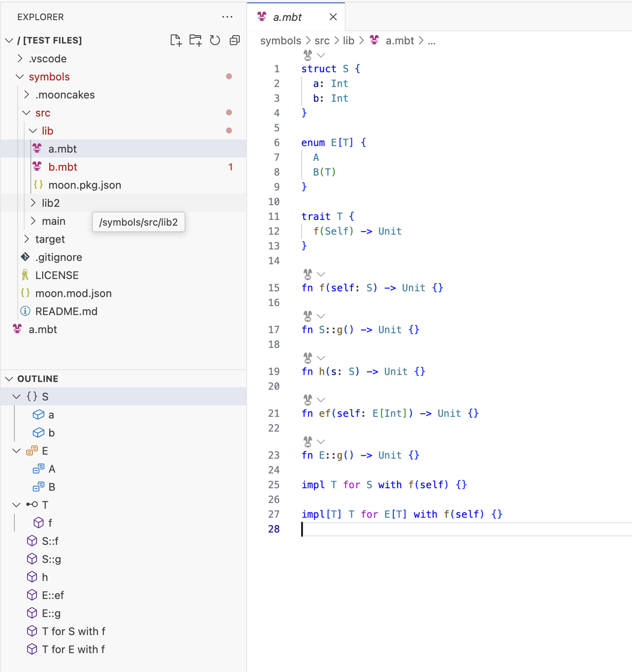Expand the lib2 folder
Screen dimensions: 632x672
pyautogui.click(x=50, y=203)
